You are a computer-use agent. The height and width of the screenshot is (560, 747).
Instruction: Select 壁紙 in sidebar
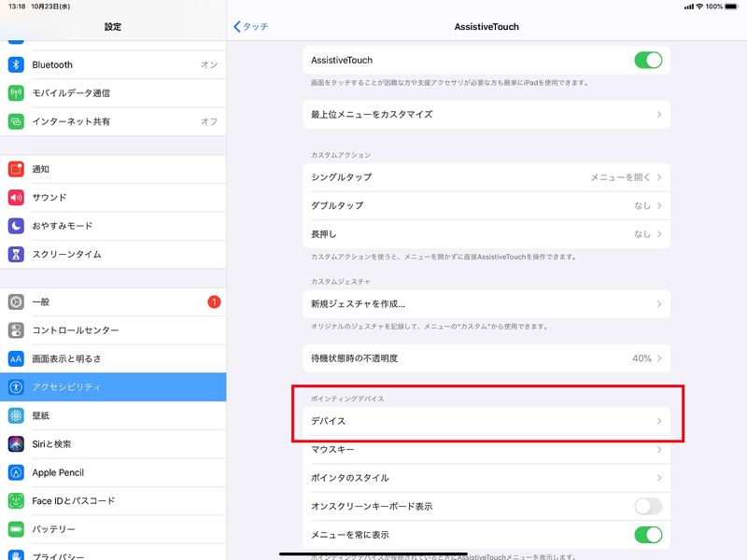(x=113, y=415)
